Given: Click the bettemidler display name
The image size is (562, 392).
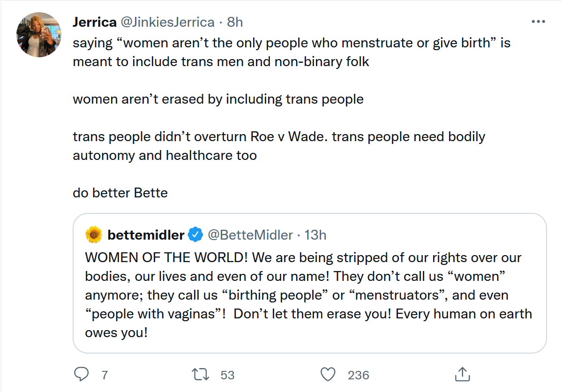Looking at the screenshot, I should [x=146, y=235].
